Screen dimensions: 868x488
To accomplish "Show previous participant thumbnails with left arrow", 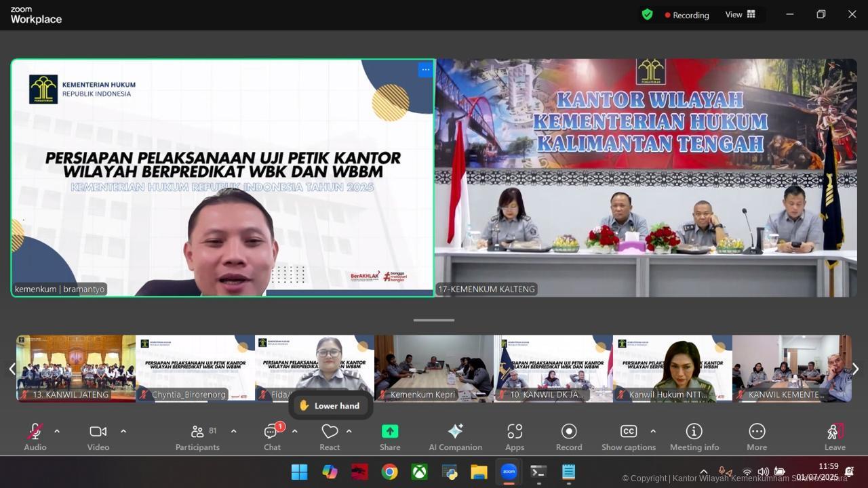I will tap(12, 369).
